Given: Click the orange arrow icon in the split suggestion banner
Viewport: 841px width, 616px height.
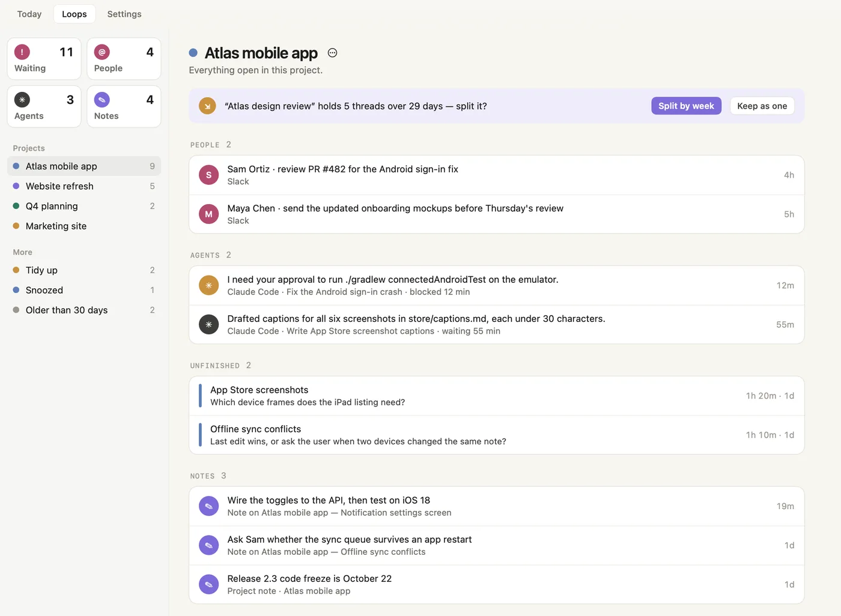Looking at the screenshot, I should point(207,106).
